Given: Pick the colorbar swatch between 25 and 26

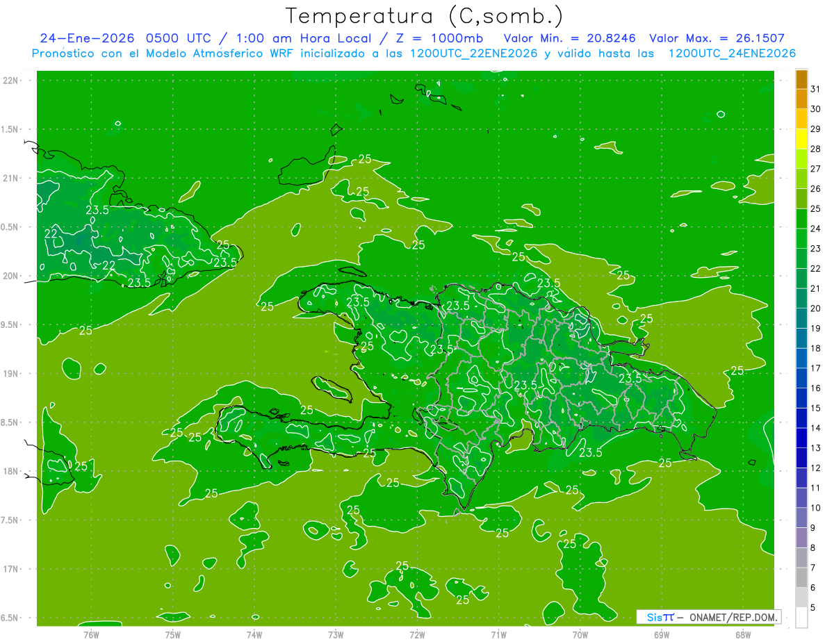Looking at the screenshot, I should [801, 199].
